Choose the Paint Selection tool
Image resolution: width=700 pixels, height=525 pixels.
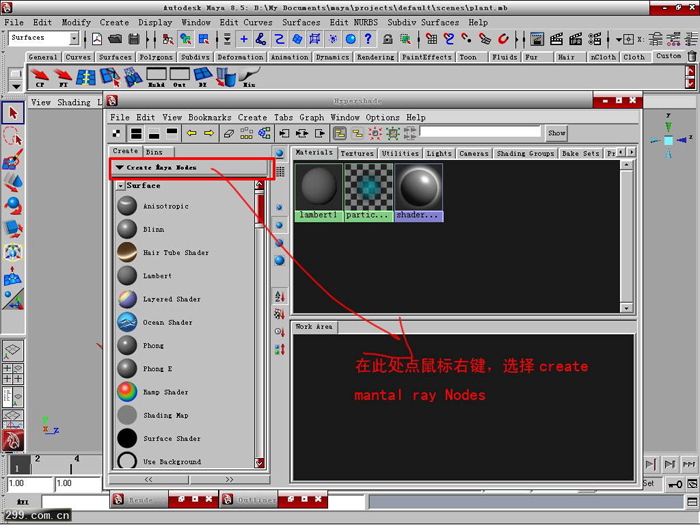[x=13, y=159]
